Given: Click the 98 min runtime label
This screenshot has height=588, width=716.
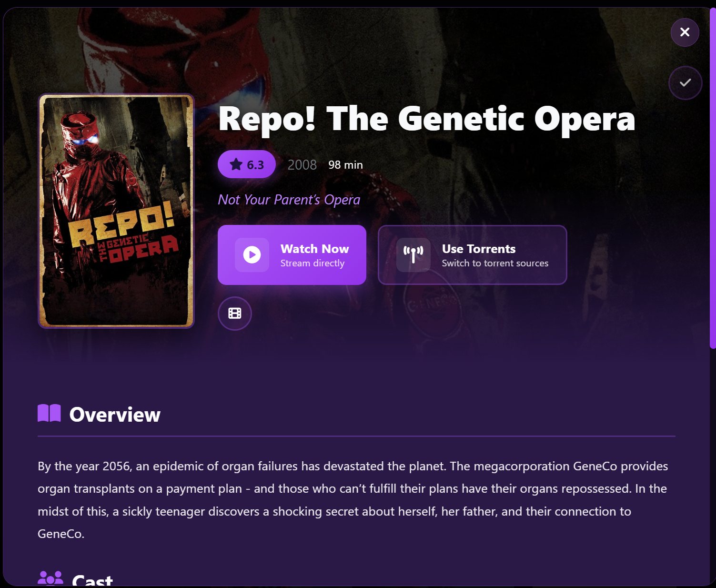Looking at the screenshot, I should [345, 165].
